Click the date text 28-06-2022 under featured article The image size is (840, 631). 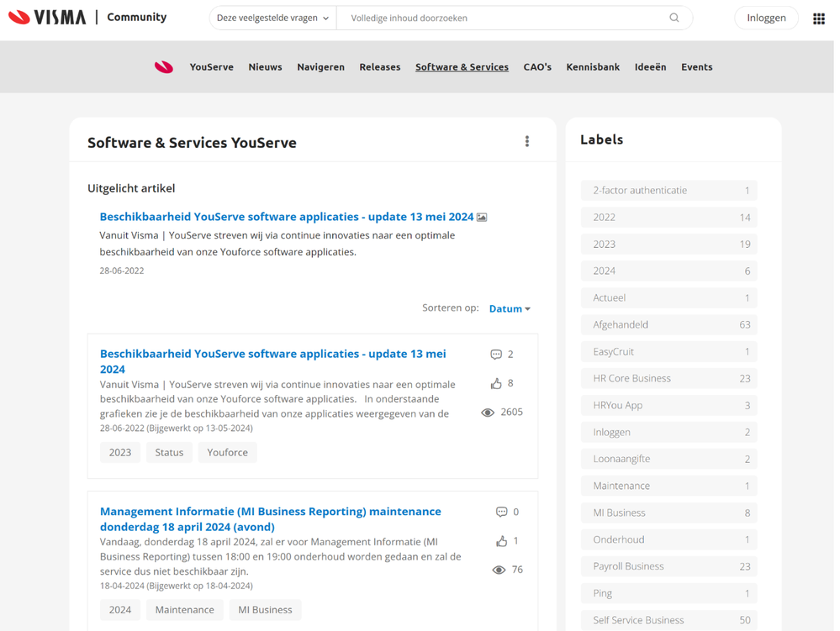click(122, 271)
